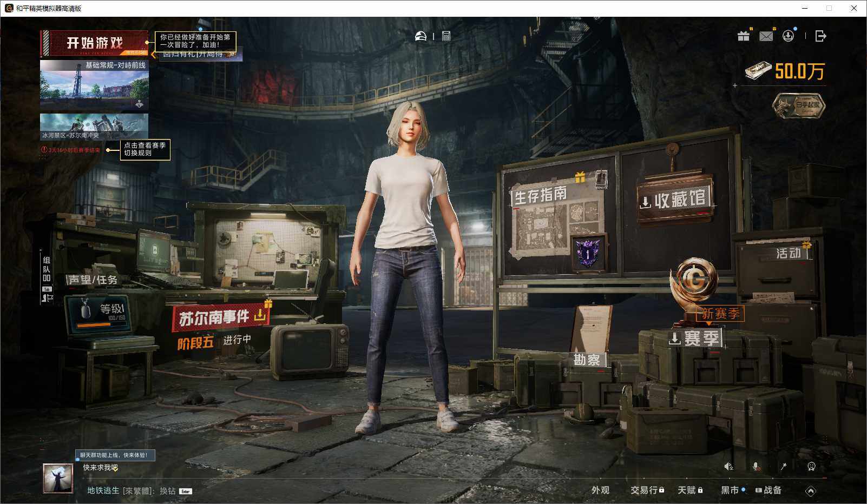The image size is (867, 504).
Task: Click the emoji face icon
Action: pos(811,467)
